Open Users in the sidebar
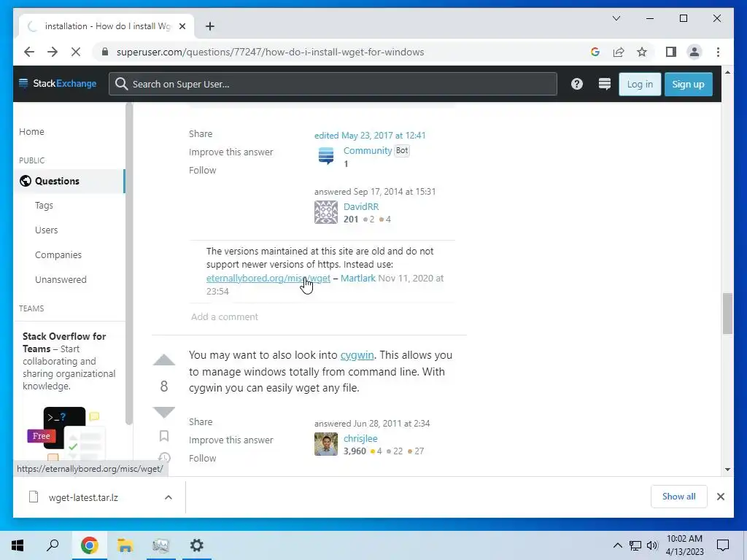The width and height of the screenshot is (747, 560). (x=46, y=230)
